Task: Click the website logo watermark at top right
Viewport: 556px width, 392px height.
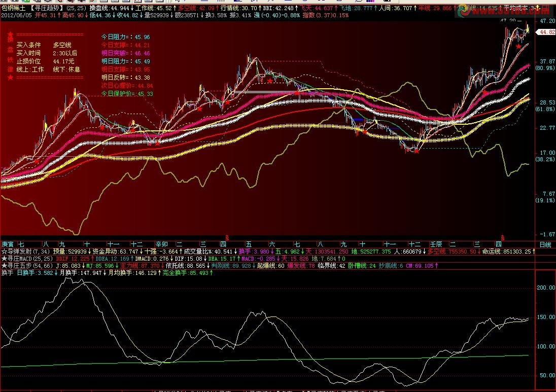Action: [504, 11]
